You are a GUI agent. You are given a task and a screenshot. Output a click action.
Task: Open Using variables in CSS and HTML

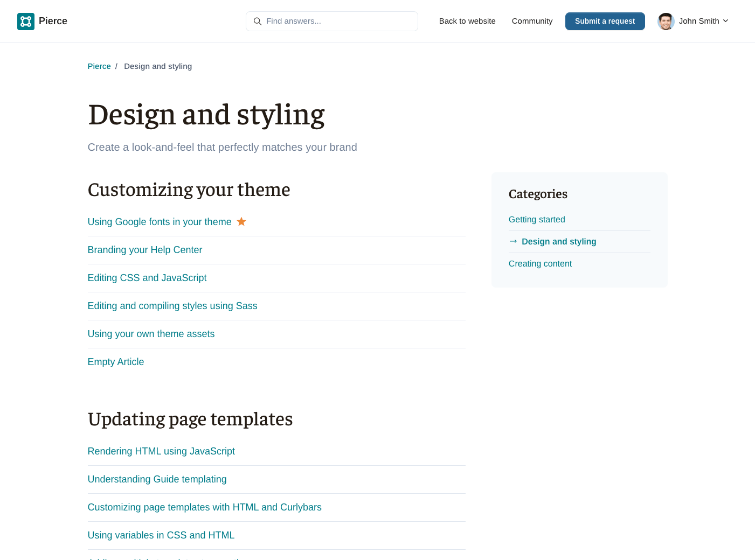[161, 535]
